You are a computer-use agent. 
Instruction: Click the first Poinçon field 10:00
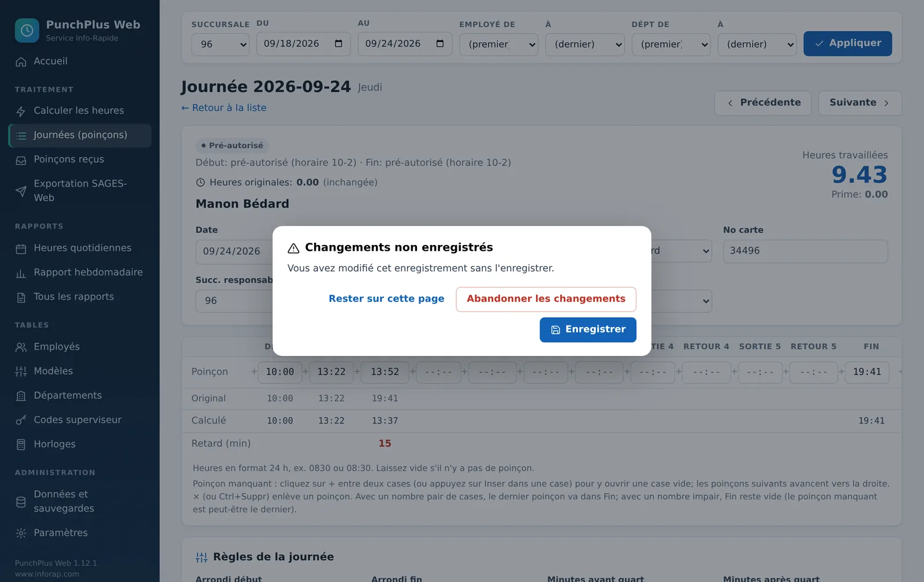[280, 372]
